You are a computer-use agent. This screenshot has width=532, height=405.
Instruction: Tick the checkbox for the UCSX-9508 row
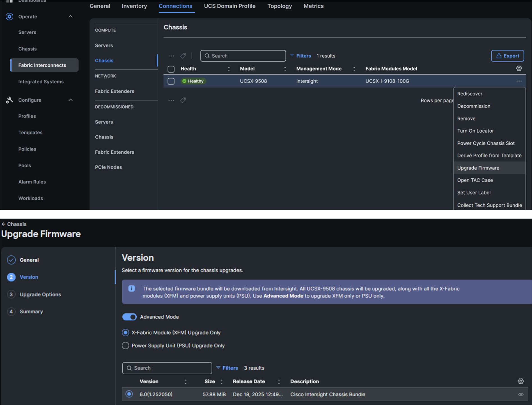point(171,81)
